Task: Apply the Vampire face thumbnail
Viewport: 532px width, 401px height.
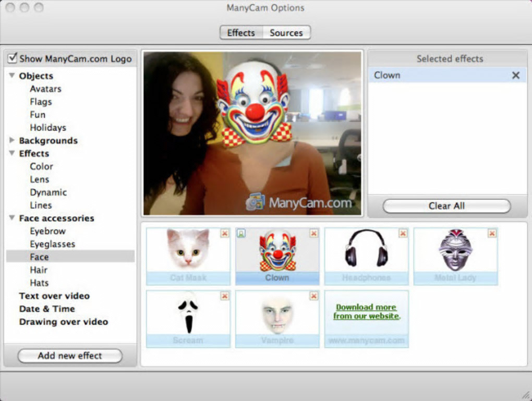Action: click(277, 319)
